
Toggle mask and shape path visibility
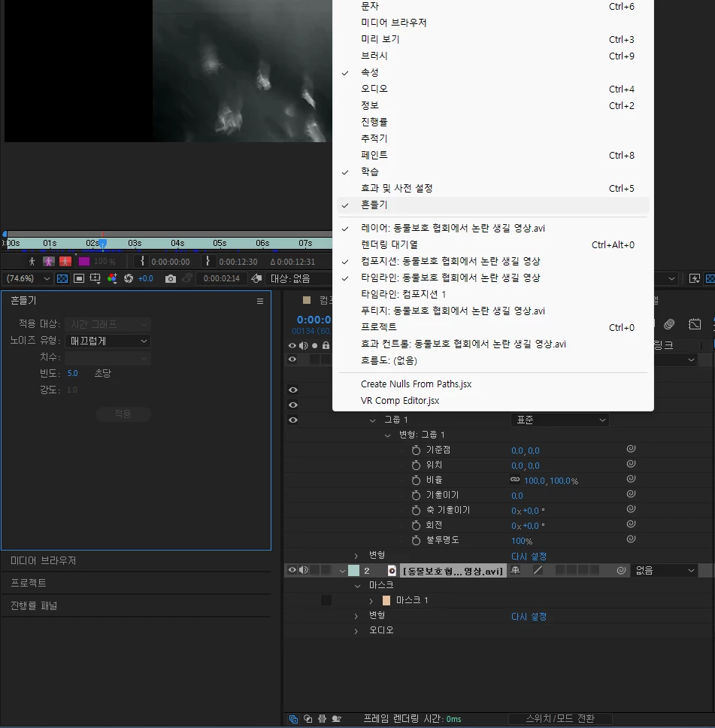tap(79, 278)
